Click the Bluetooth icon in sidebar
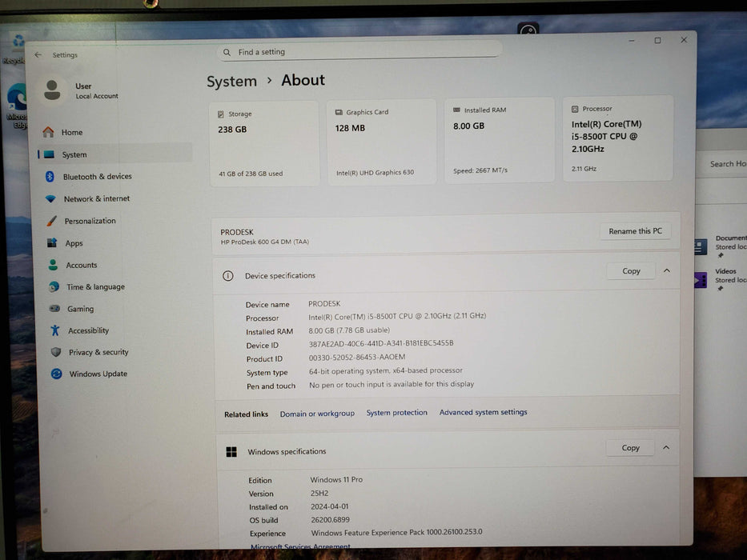 point(50,177)
